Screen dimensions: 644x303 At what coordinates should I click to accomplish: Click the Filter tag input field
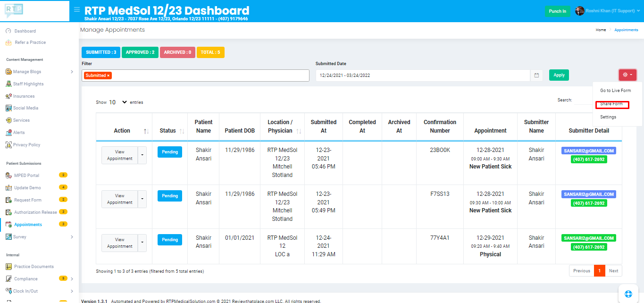[195, 76]
